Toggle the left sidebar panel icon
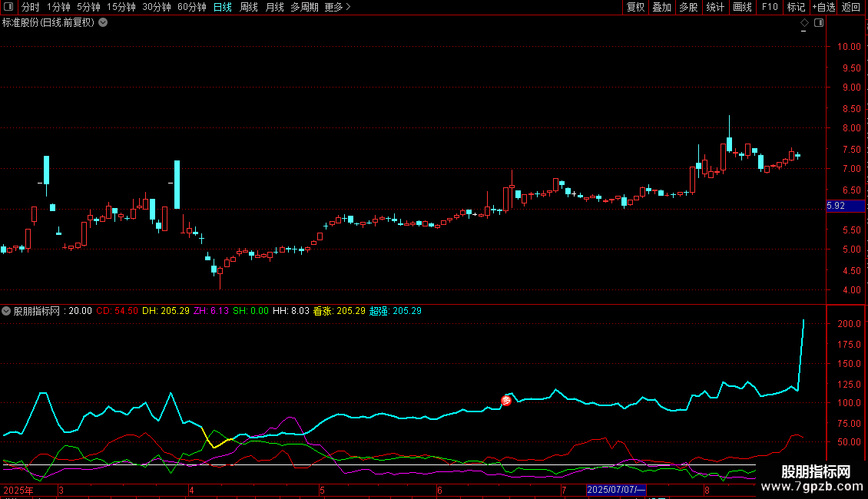The image size is (868, 499). pyautogui.click(x=8, y=7)
